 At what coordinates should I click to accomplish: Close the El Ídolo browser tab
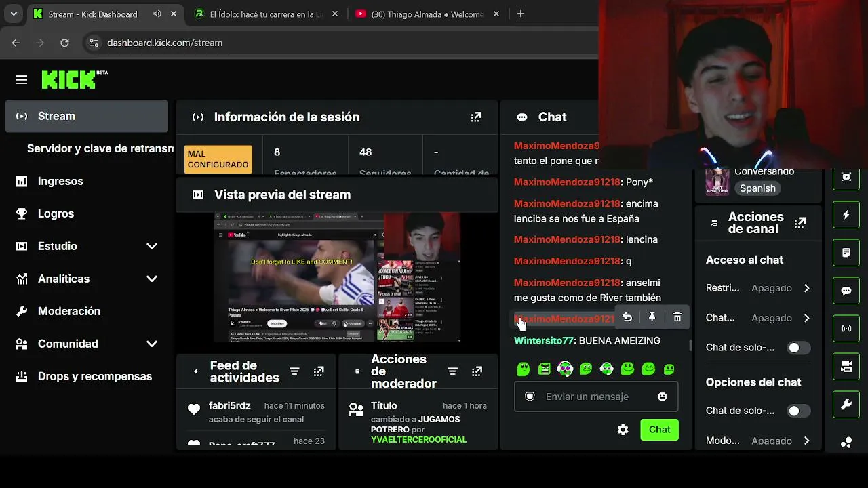[336, 14]
